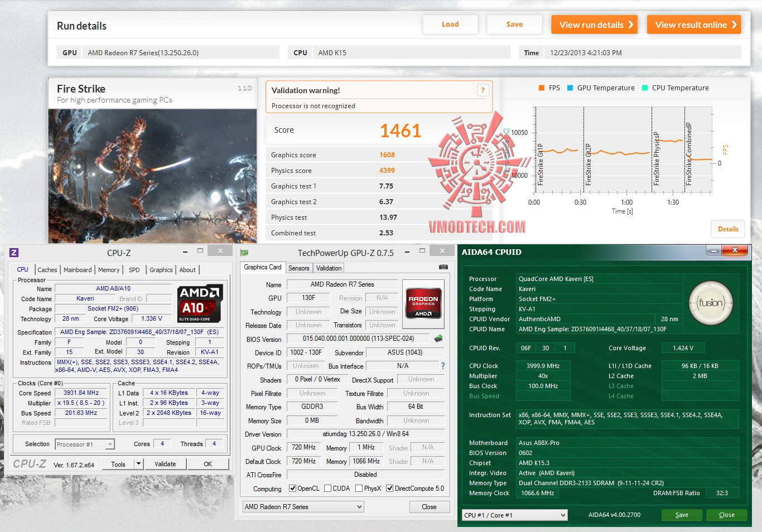Viewport: 762px width, 532px height.
Task: Click the Close button in GPU-Z
Action: click(x=429, y=507)
